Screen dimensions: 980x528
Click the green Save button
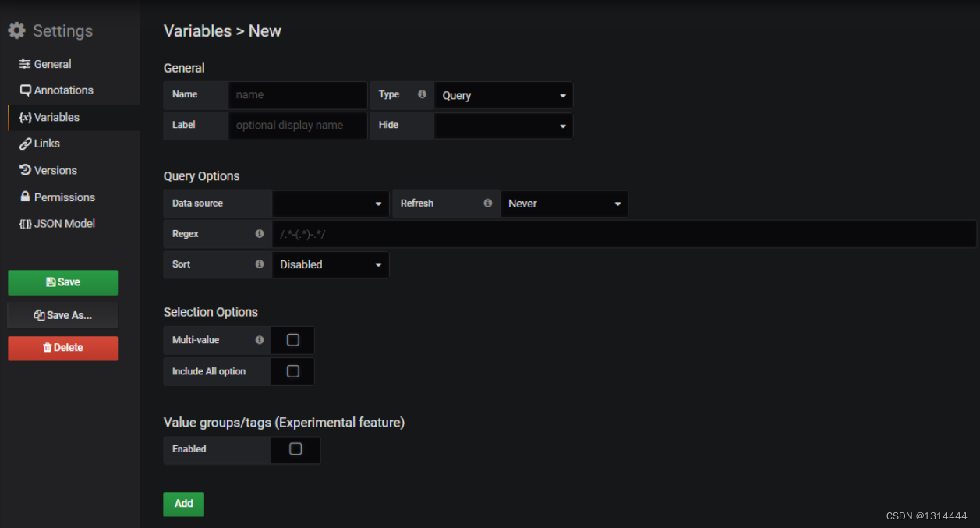63,282
